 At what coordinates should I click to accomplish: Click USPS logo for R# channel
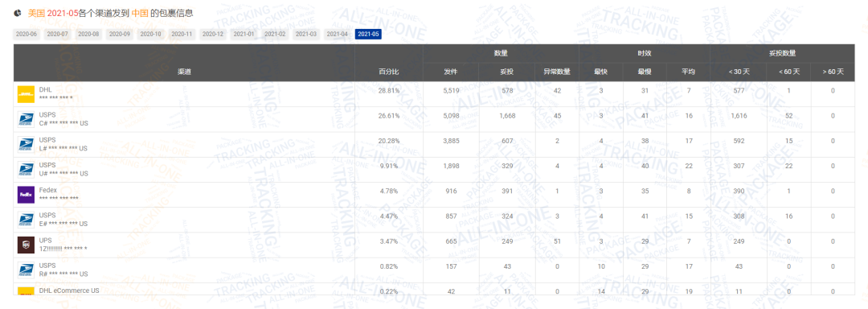pyautogui.click(x=26, y=270)
